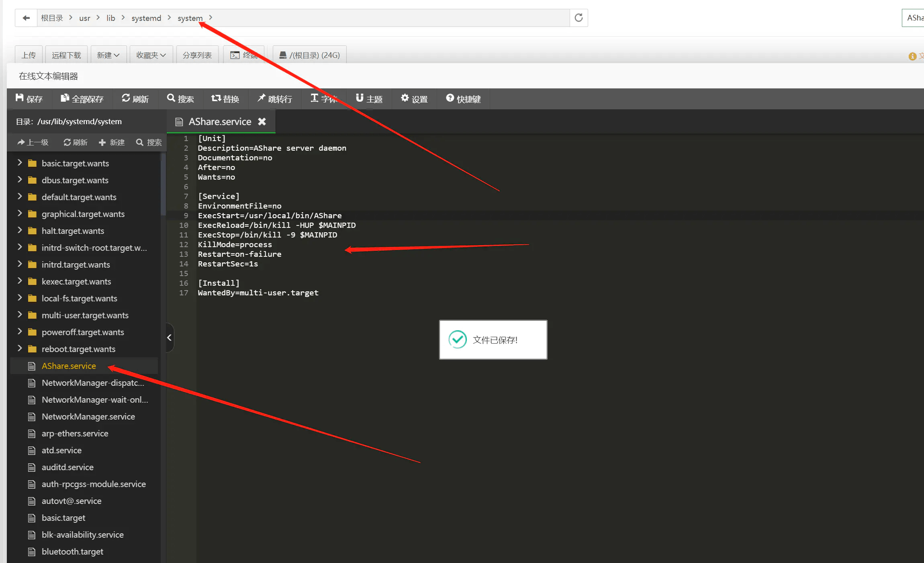Image resolution: width=924 pixels, height=563 pixels.
Task: Open the 新建 dropdown in file manager
Action: tap(108, 55)
